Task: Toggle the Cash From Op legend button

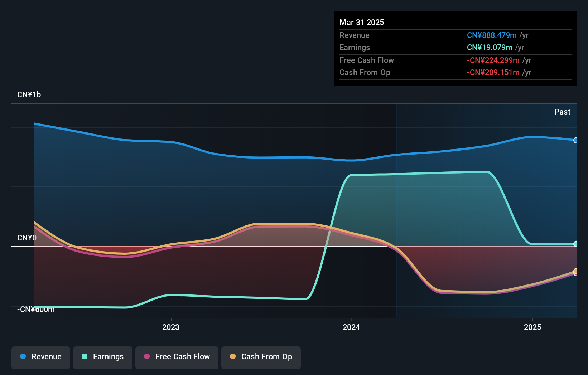Action: tap(261, 357)
